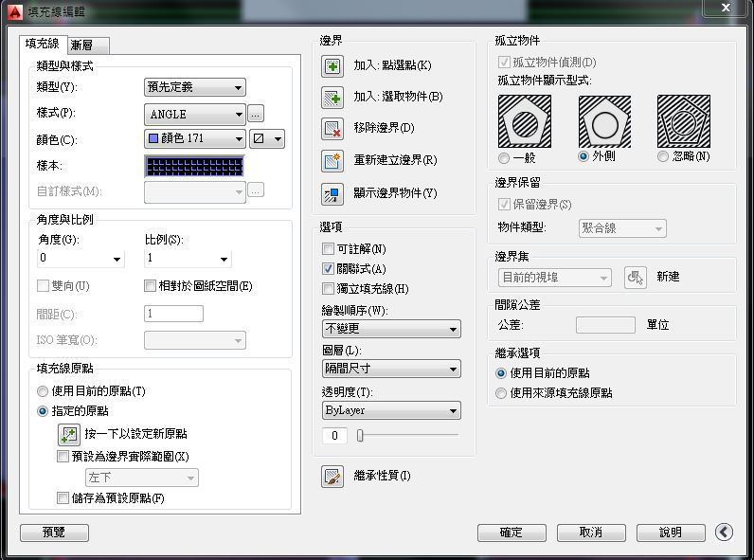This screenshot has height=560, width=754.
Task: Open the 繪製順序 dropdown showing 不變更
Action: 391,329
